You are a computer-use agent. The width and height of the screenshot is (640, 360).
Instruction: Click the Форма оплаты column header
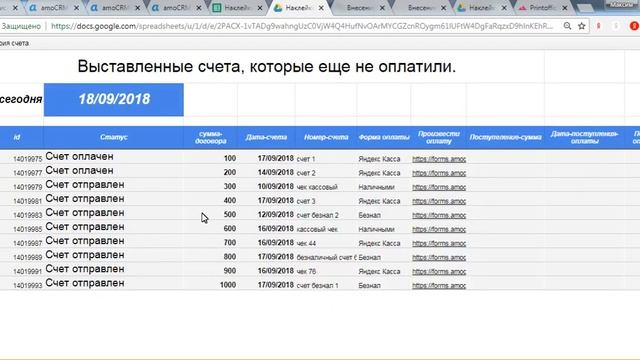click(x=384, y=137)
